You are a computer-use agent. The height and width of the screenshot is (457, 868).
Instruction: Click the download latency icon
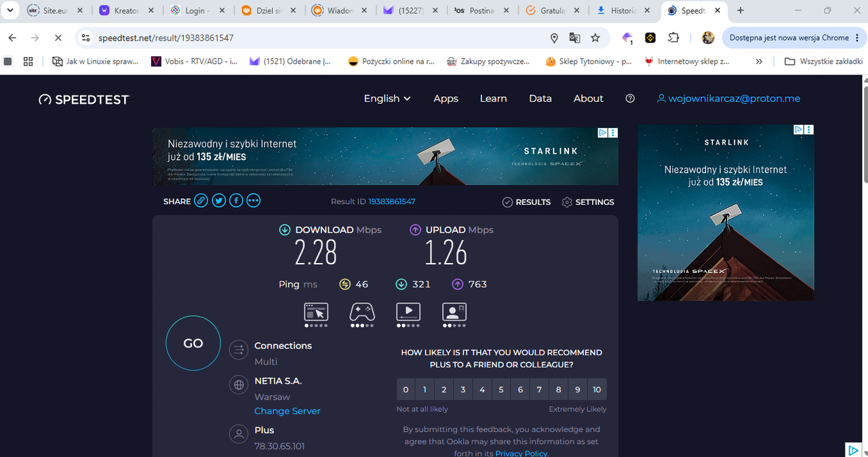[x=401, y=284]
